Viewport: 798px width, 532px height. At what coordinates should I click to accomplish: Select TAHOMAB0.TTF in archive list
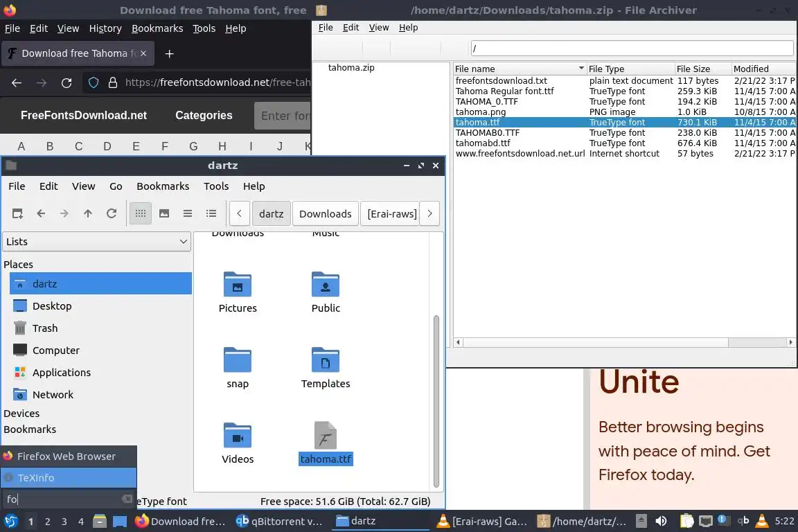point(488,133)
